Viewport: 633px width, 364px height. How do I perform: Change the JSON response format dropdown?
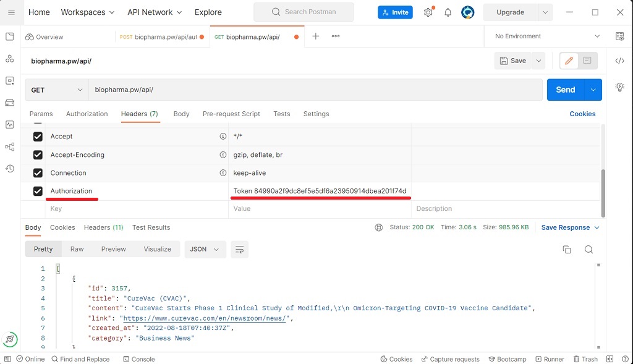tap(205, 250)
